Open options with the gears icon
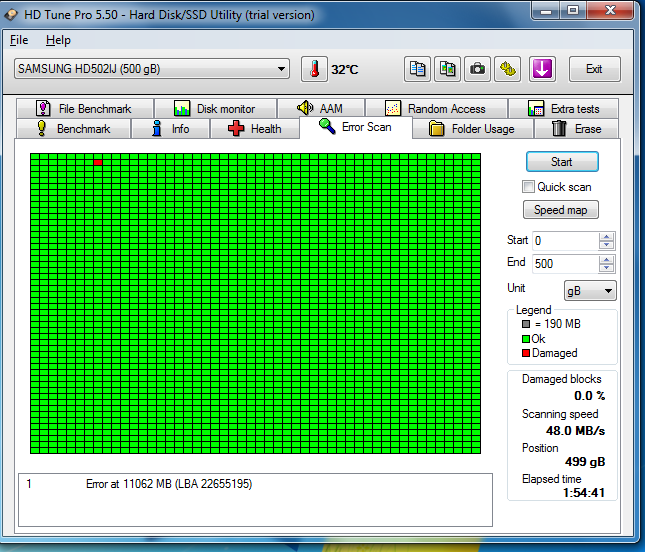 508,69
